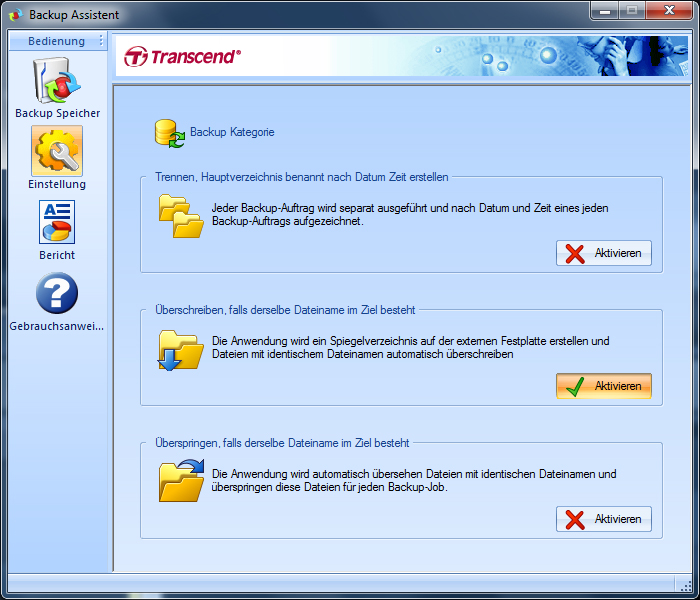
Task: Click description 'Die Anwendung wird ein Spiegelverzeichnis'
Action: coord(410,348)
